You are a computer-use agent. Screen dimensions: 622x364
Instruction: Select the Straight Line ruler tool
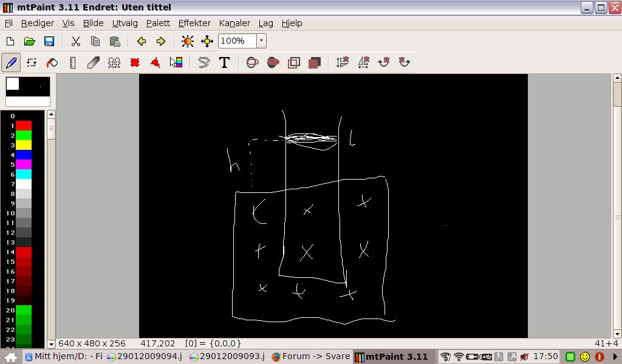point(73,62)
